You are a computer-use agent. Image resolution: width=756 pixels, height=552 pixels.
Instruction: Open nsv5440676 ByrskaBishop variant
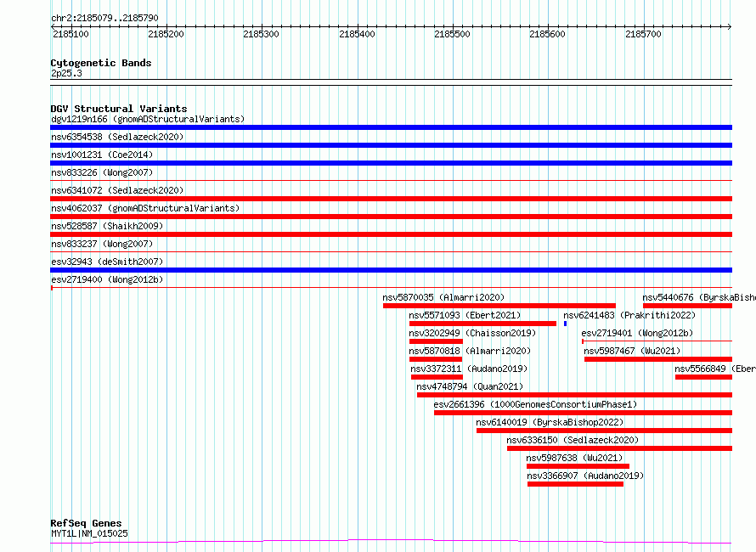[699, 297]
